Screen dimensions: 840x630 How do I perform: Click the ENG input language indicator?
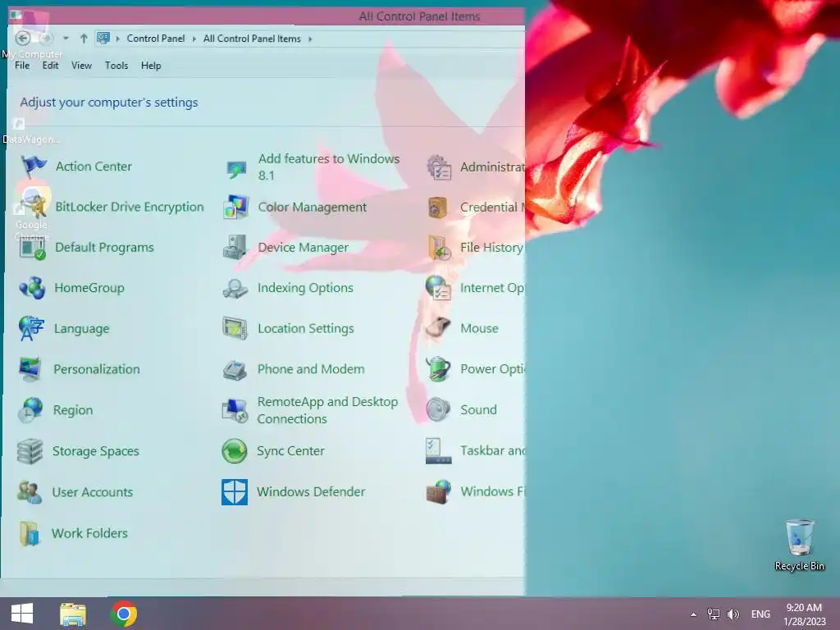click(x=760, y=614)
